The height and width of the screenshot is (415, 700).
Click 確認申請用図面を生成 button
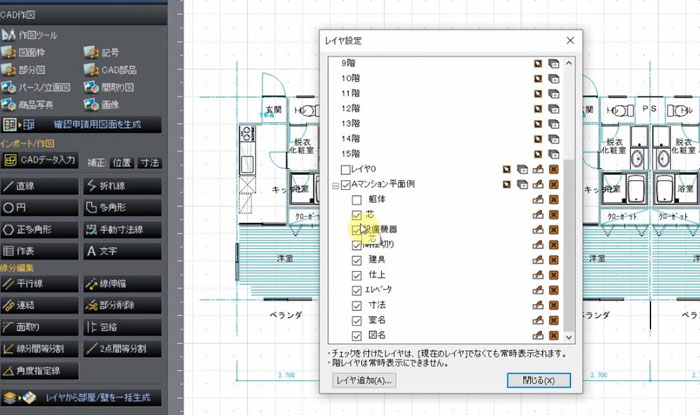(81, 124)
